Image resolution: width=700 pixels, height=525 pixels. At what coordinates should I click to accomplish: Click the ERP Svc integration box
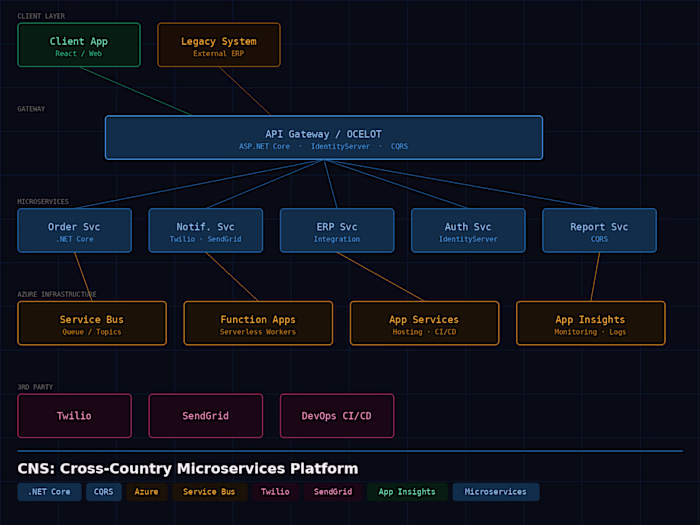pos(336,230)
